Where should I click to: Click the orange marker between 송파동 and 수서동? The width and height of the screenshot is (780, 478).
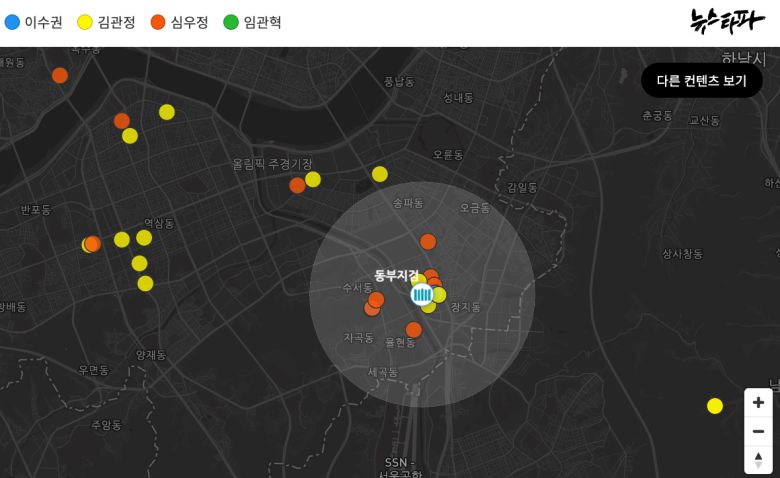tap(428, 241)
